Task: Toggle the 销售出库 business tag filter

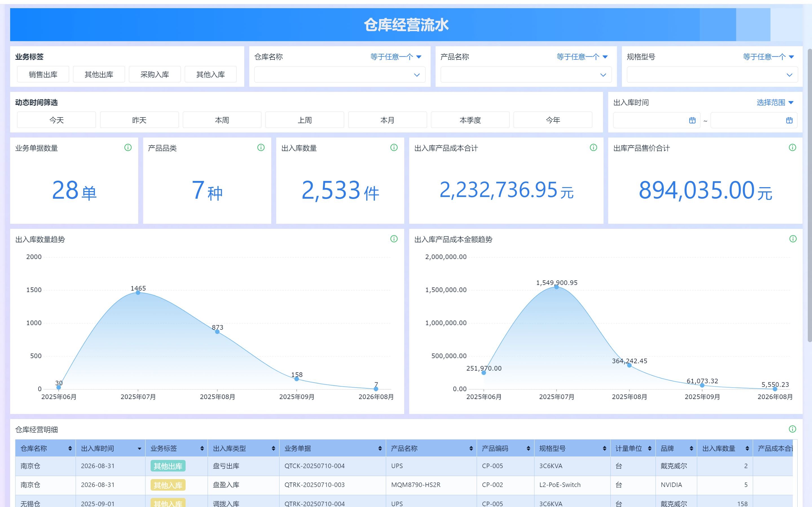Action: coord(43,74)
